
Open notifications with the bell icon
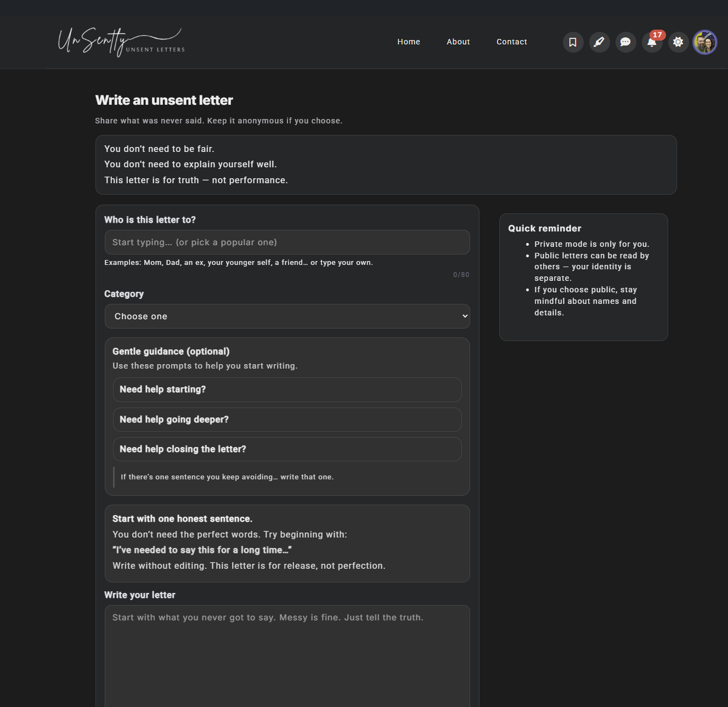[651, 43]
